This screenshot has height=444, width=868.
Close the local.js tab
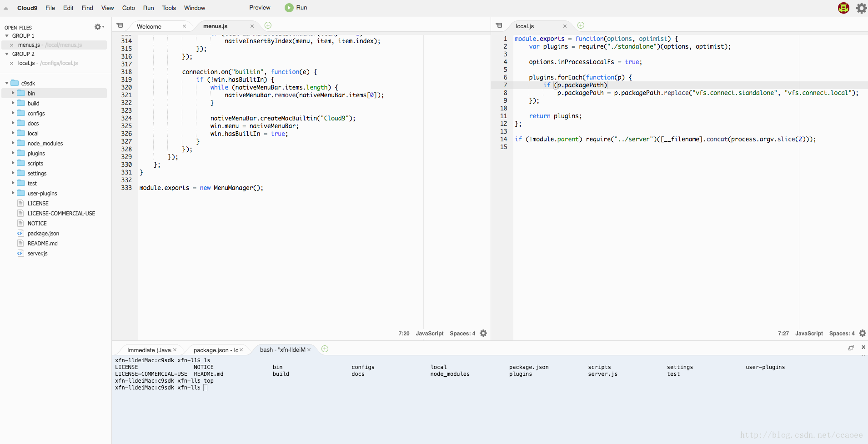point(565,26)
